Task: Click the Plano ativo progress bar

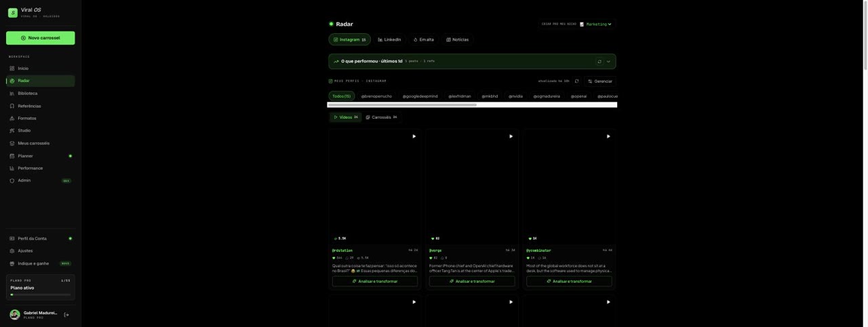Action: pyautogui.click(x=41, y=294)
